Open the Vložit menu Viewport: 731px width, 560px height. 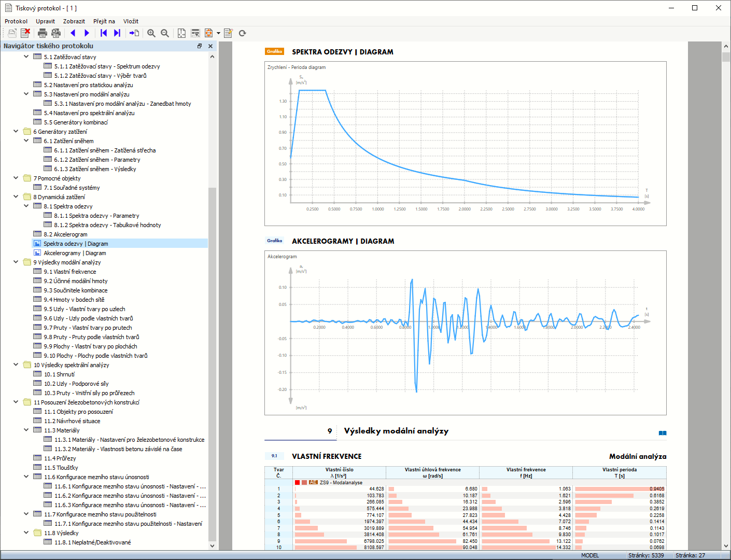pos(131,21)
